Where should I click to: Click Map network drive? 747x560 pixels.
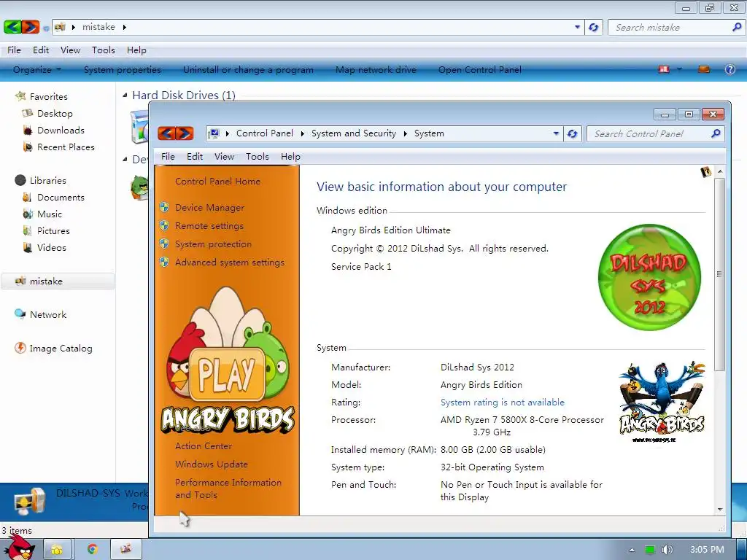pos(376,70)
